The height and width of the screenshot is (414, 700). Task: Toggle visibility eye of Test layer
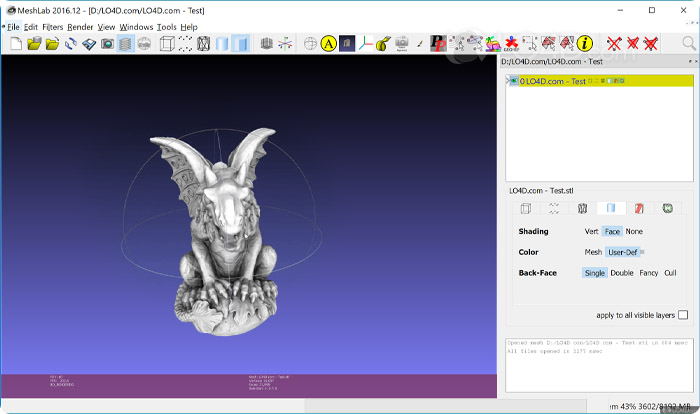pos(514,81)
